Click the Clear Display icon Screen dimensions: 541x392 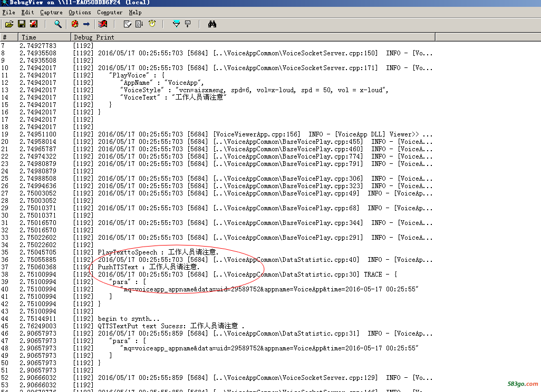[x=127, y=24]
